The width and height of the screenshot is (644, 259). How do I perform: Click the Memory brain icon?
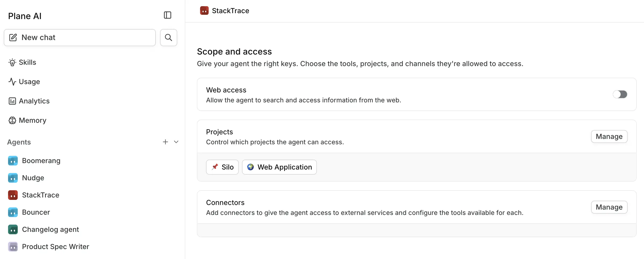tap(12, 120)
